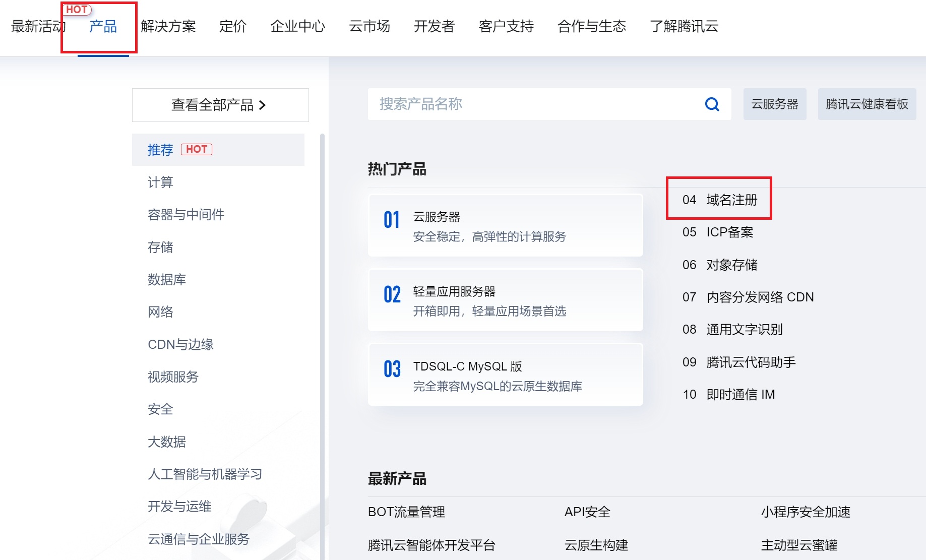Select the CDN与边缘 category
Screen dimensions: 926x560
(x=181, y=344)
